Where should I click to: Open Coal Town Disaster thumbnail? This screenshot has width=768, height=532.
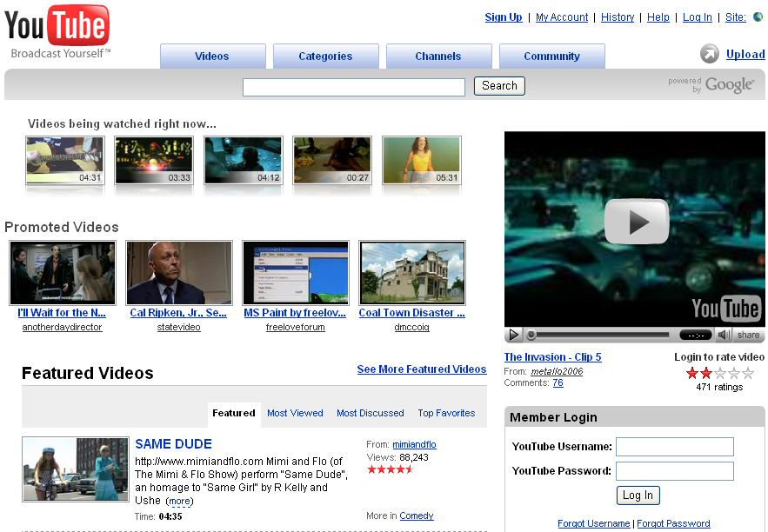[x=412, y=273]
